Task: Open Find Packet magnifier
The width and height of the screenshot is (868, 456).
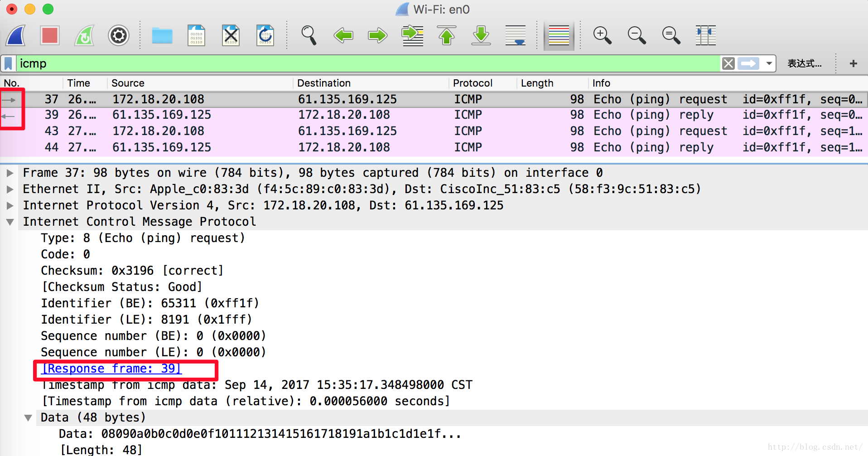Action: (309, 35)
